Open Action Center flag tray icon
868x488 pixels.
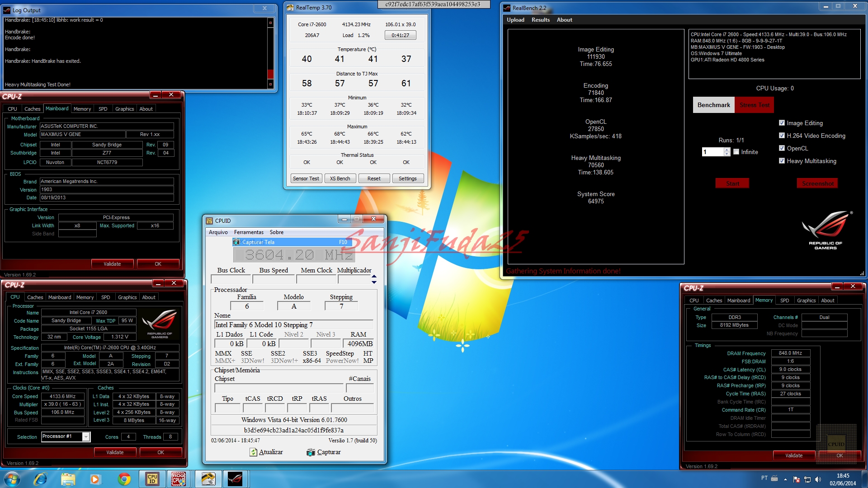pyautogui.click(x=796, y=479)
